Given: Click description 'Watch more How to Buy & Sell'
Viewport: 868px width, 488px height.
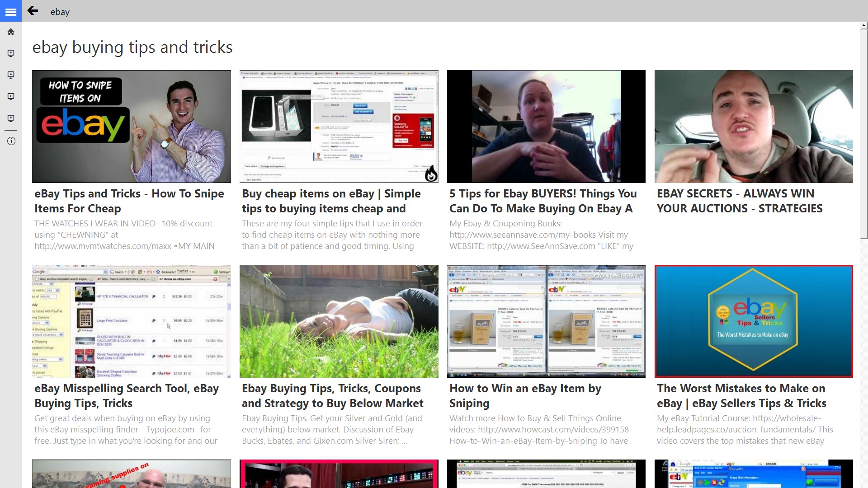Looking at the screenshot, I should 541,430.
